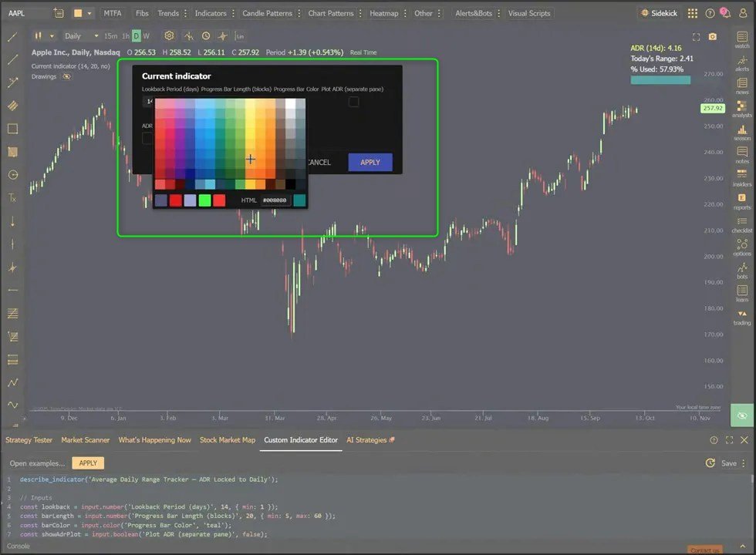This screenshot has width=756, height=555.
Task: Open the Daily timeframe dropdown
Action: point(81,36)
